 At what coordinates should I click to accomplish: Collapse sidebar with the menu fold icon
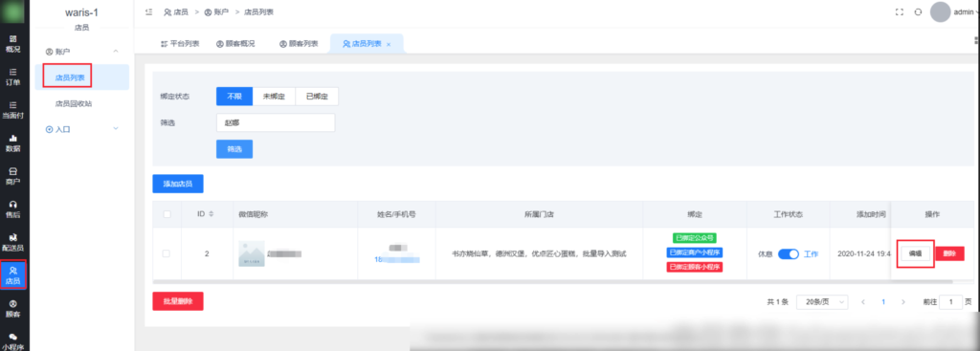click(148, 11)
